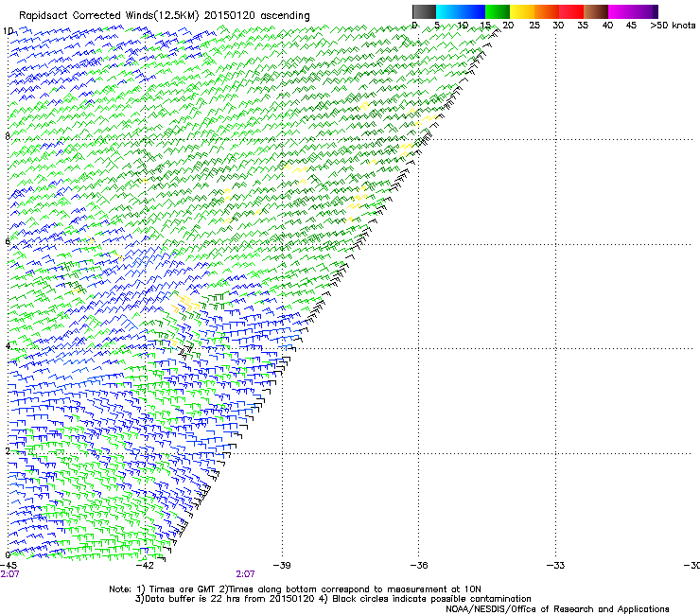700x615 pixels.
Task: Click the purple "2:07" time beneath the -45 label
Action: pyautogui.click(x=9, y=574)
